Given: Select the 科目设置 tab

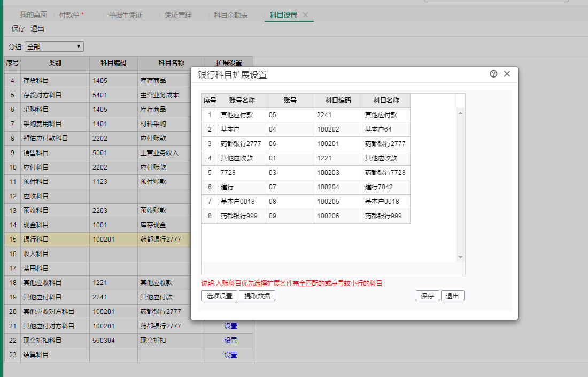Looking at the screenshot, I should point(283,15).
